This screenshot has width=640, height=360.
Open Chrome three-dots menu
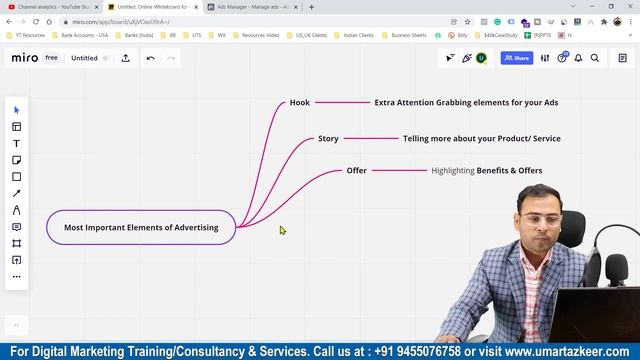coord(631,22)
